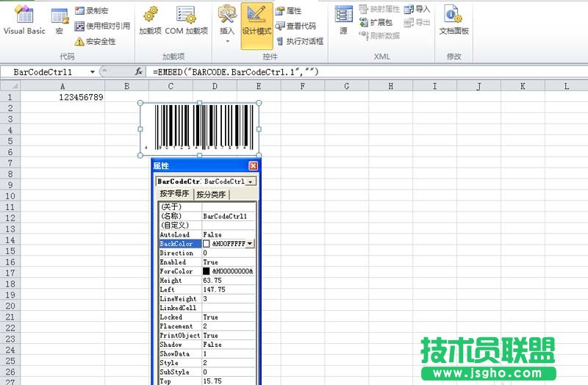Open Add-Ins (加载项) gear icon
The image size is (588, 385).
click(x=151, y=21)
